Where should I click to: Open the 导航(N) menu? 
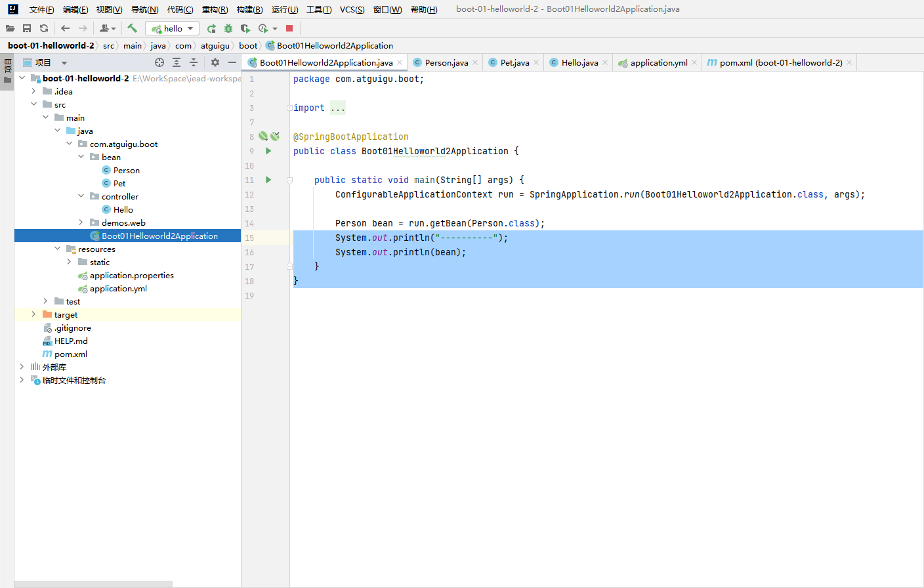click(145, 9)
